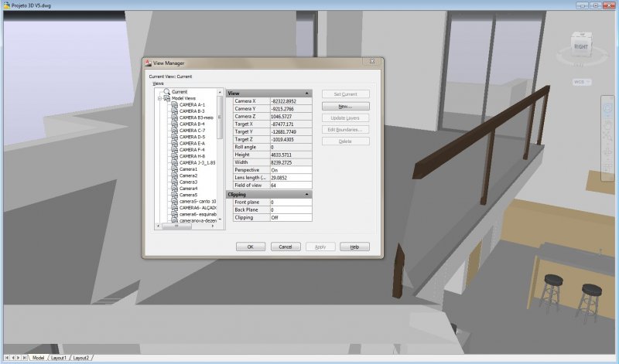Click the Apply button
The height and width of the screenshot is (364, 619).
pyautogui.click(x=320, y=247)
